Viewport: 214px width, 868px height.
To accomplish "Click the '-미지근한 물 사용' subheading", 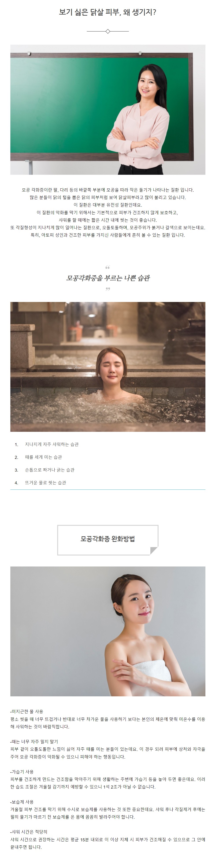I will point(27,711).
